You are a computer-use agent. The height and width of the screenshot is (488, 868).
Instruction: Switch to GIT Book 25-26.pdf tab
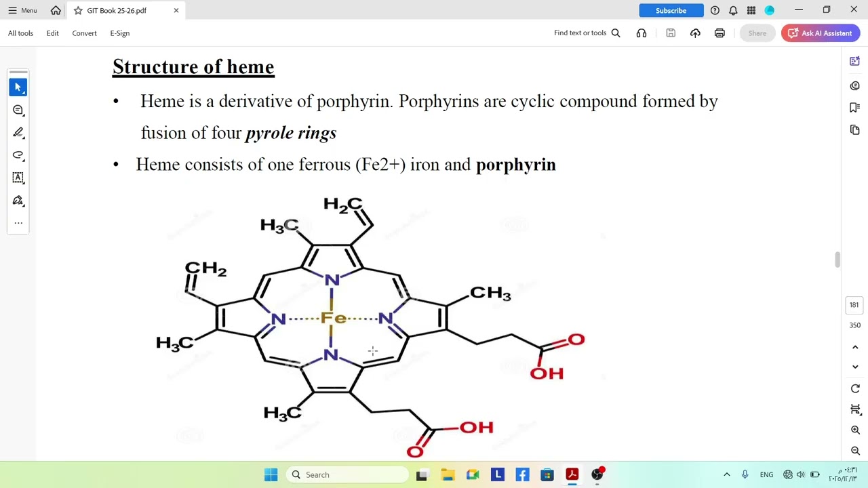click(x=117, y=10)
